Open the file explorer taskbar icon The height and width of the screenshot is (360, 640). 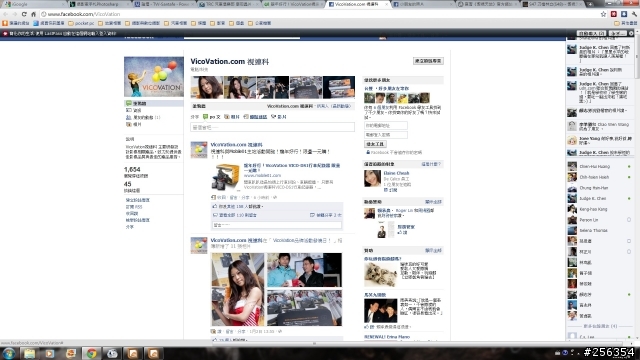click(29, 353)
